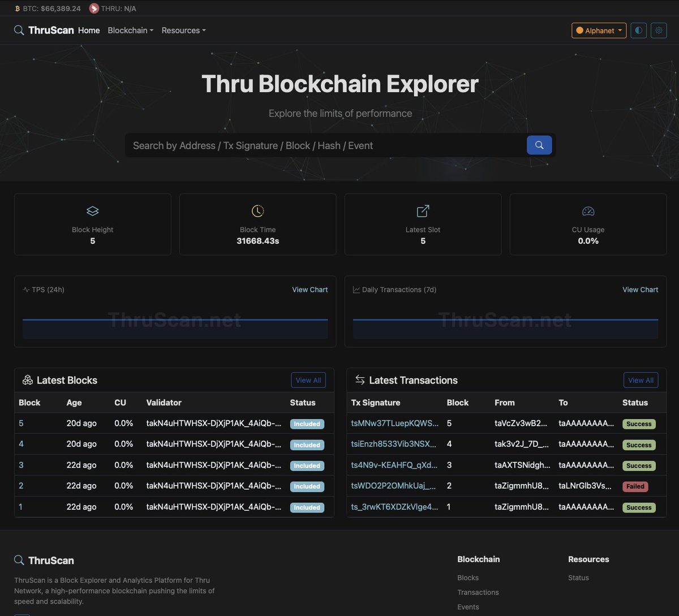The width and height of the screenshot is (679, 616).
Task: Open footer Blocks link
Action: coord(468,578)
